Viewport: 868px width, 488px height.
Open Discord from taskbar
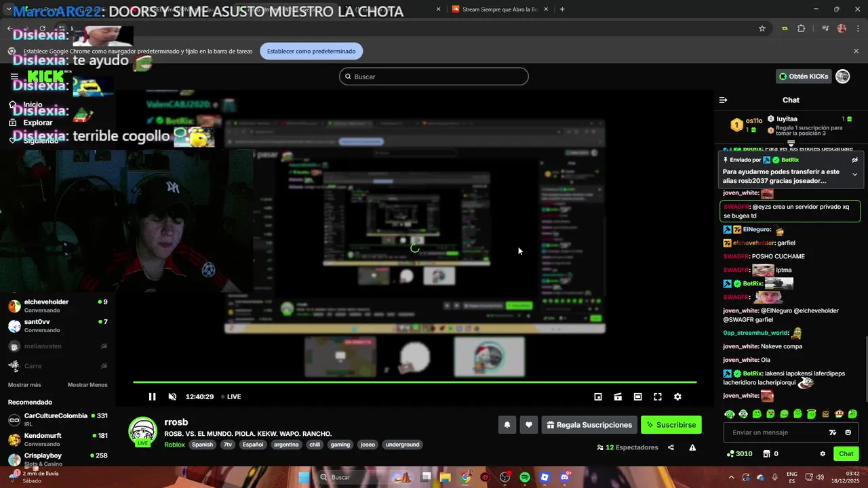coord(564,477)
